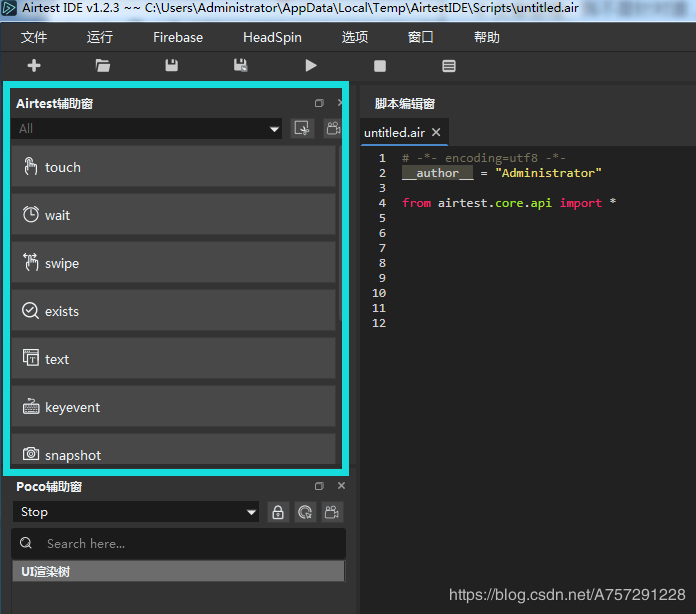Click the Poco record camera icon
This screenshot has height=614, width=696.
pyautogui.click(x=332, y=512)
